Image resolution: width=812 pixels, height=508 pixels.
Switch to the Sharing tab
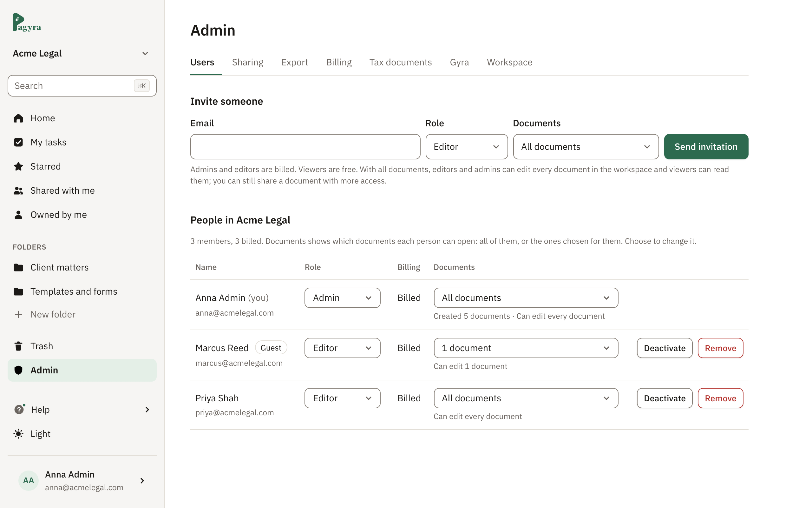click(248, 62)
